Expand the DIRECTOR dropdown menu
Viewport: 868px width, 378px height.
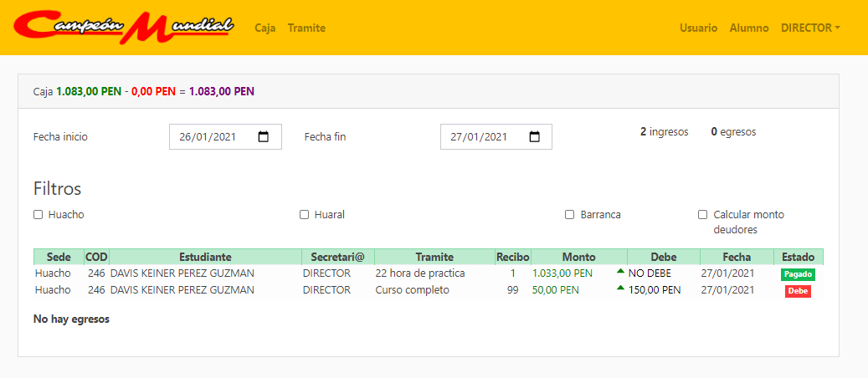pos(810,28)
